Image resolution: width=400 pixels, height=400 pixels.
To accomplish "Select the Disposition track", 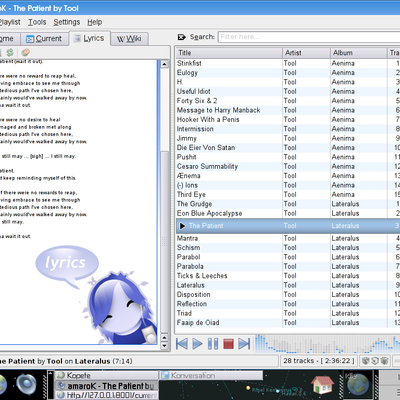I will (x=193, y=295).
